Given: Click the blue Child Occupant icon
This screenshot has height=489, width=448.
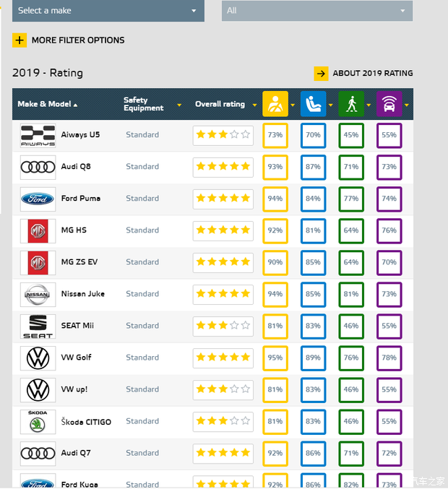Looking at the screenshot, I should (313, 104).
